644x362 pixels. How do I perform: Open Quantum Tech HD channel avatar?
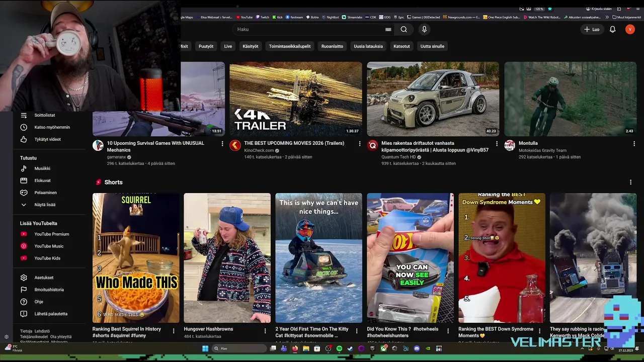pos(372,145)
